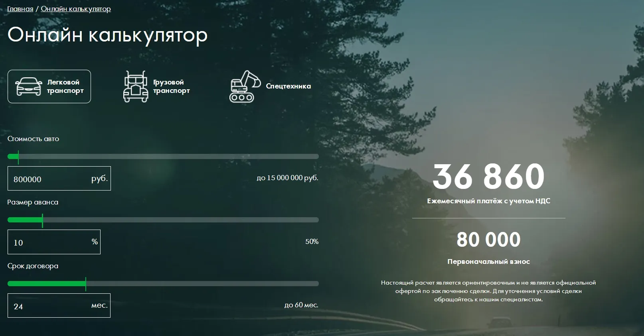Click the 'Онлайн калькулятор' page heading
Screen dimensions: 644x336
(107, 35)
